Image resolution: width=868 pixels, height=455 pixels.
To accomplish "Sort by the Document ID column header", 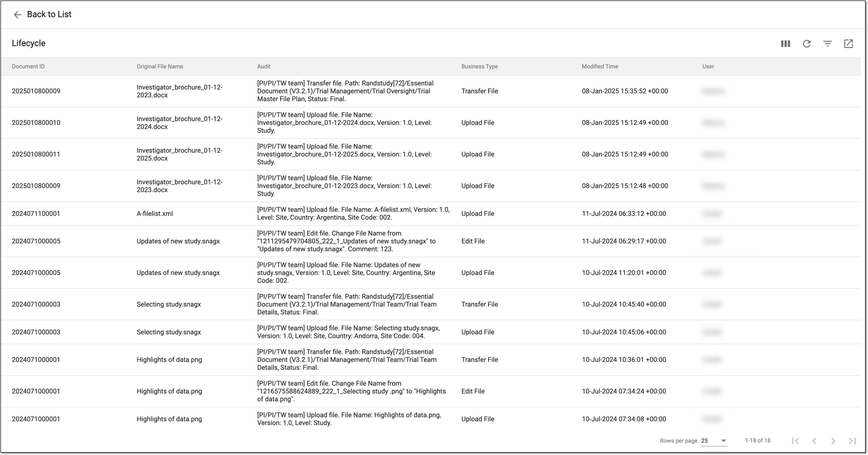I will point(28,66).
